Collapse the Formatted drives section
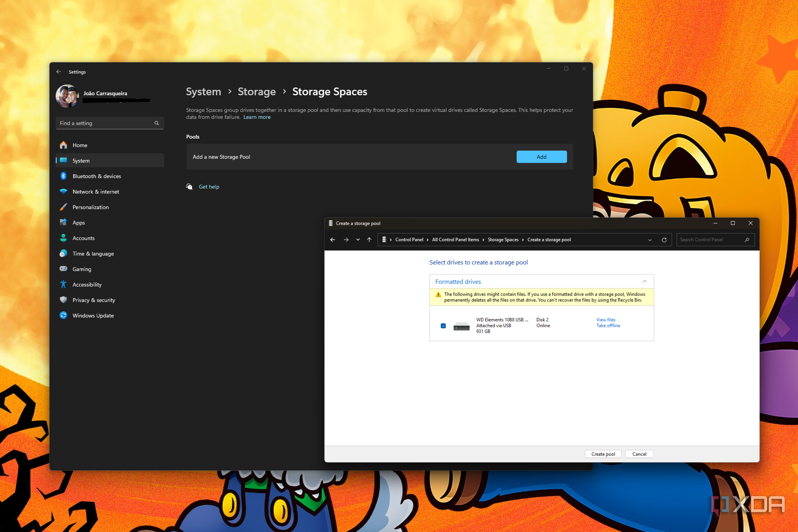Image resolution: width=798 pixels, height=532 pixels. (x=645, y=281)
